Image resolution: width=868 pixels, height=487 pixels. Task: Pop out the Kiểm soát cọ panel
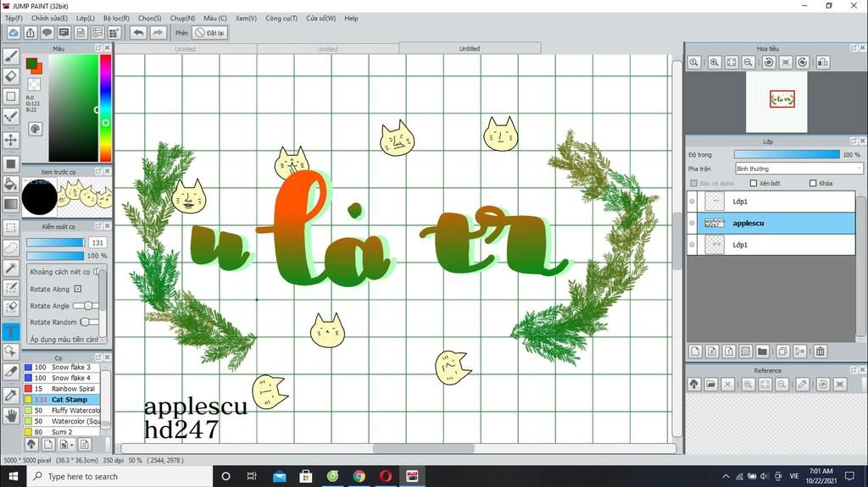(98, 226)
